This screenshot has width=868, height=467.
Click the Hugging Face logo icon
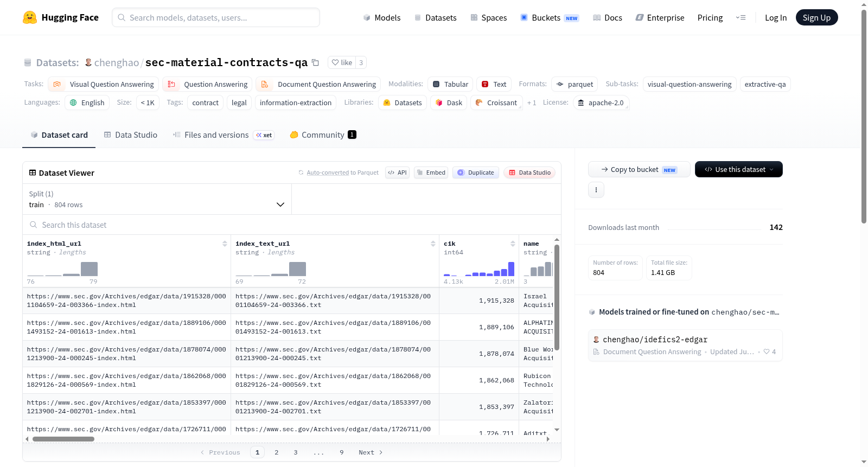click(30, 17)
